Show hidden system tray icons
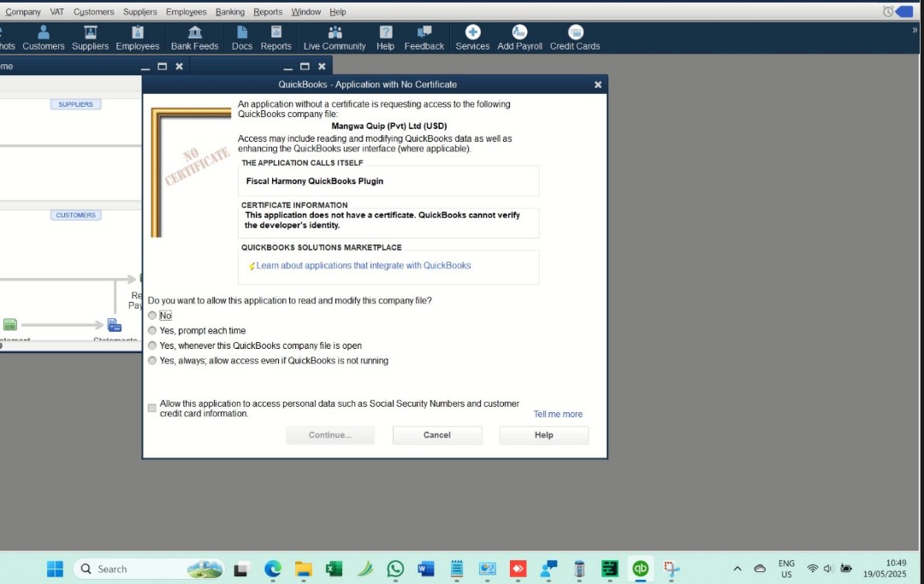This screenshot has width=924, height=584. 737,569
